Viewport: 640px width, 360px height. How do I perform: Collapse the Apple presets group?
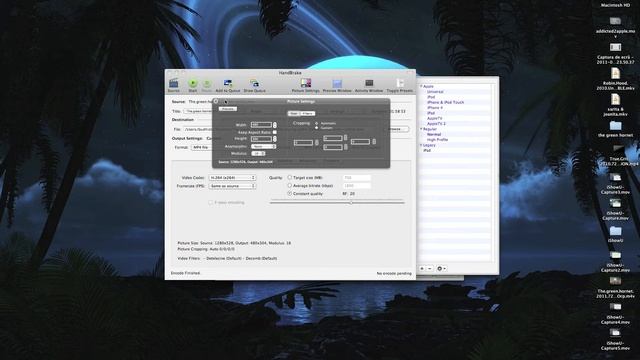tap(421, 87)
